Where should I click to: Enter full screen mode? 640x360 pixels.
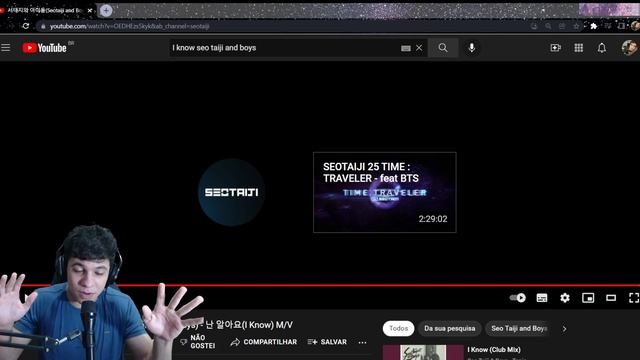pos(634,298)
